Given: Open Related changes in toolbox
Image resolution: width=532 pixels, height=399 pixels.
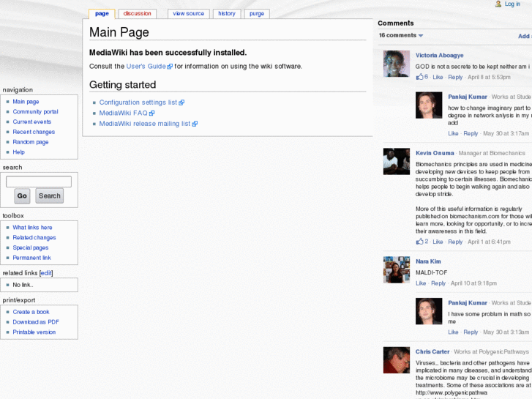Looking at the screenshot, I should 34,238.
